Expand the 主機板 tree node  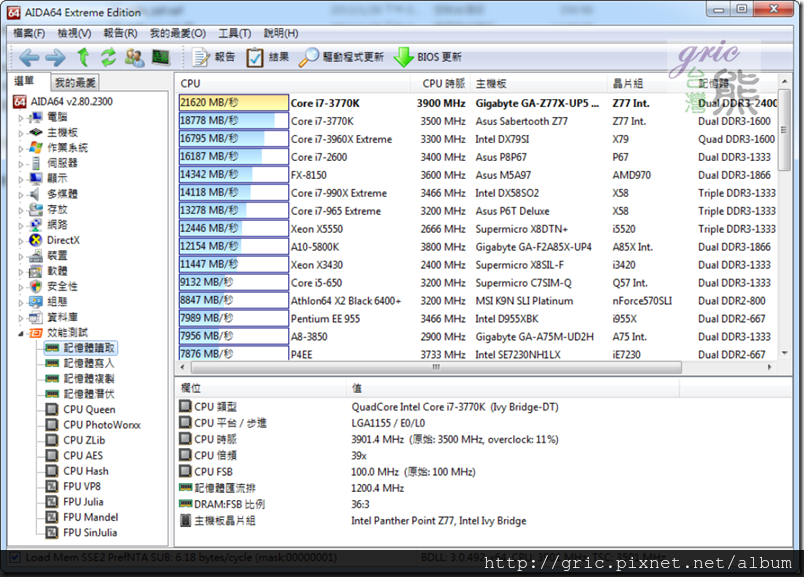tap(21, 133)
